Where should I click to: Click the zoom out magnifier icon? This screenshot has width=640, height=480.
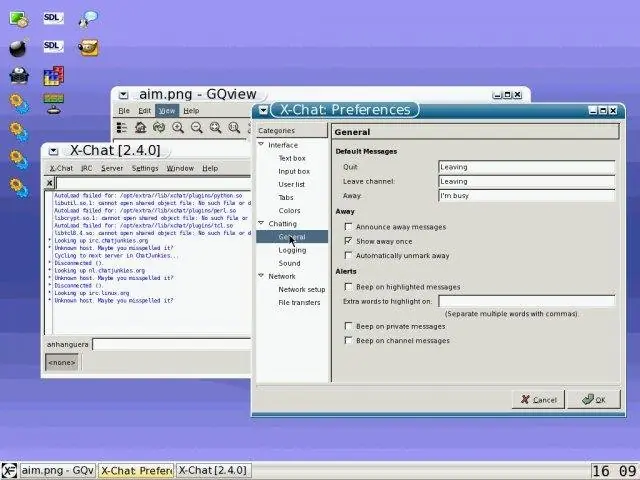point(196,128)
